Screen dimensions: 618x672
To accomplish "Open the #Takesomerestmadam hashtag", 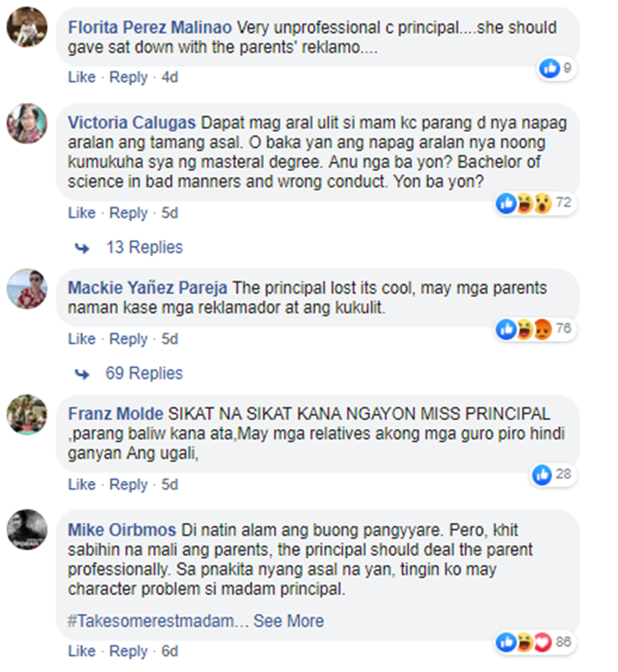I will pos(151,621).
